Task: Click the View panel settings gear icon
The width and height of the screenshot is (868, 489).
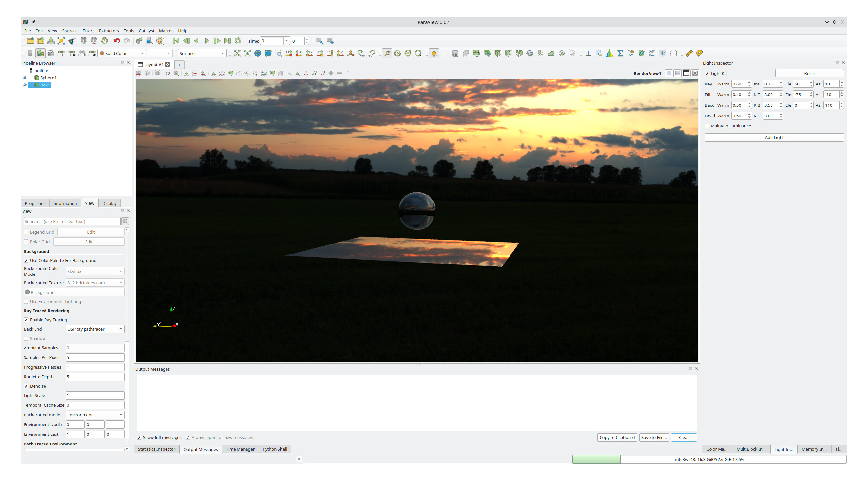Action: tap(125, 221)
